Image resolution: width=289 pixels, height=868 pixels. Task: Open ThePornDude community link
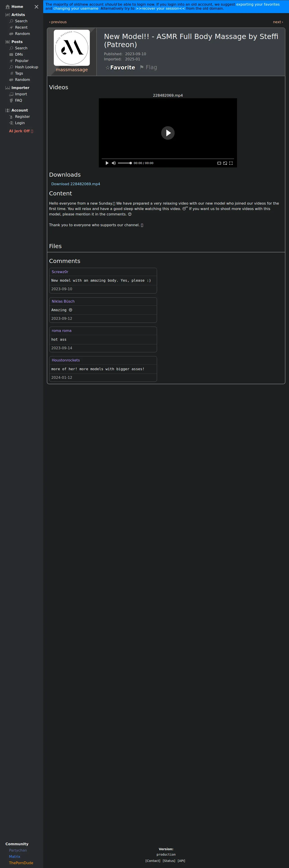pyautogui.click(x=21, y=863)
